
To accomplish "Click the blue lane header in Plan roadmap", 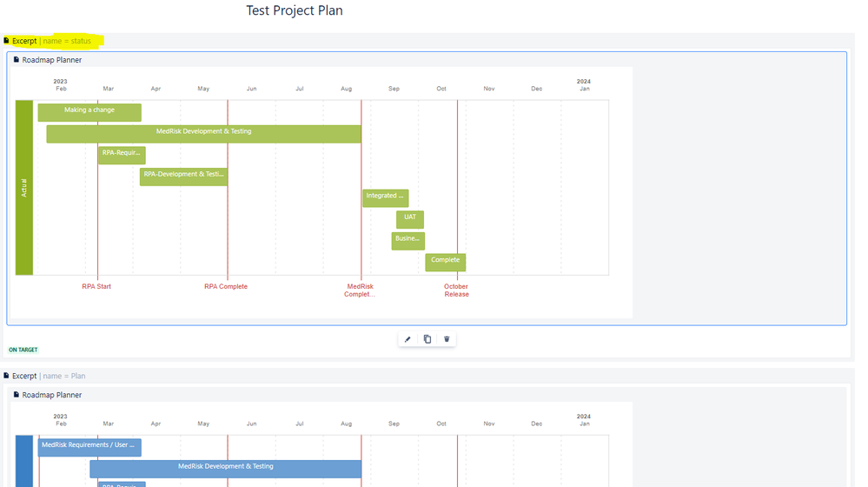I will point(23,461).
